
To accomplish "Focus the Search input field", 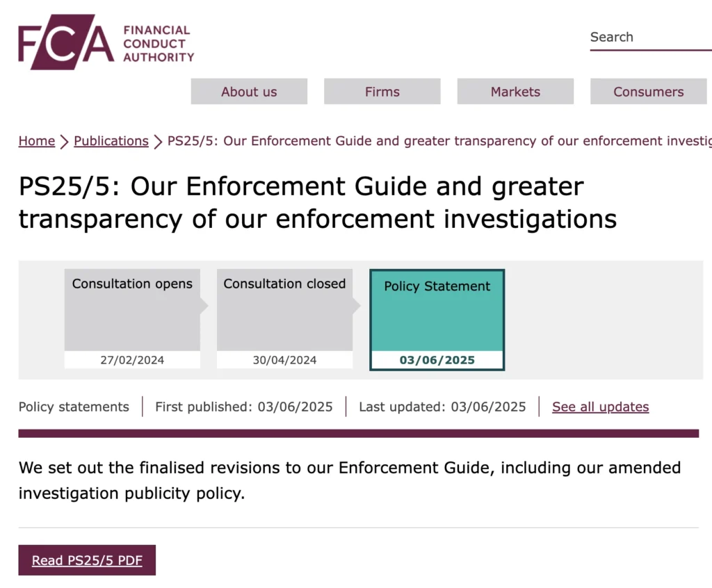I will click(x=651, y=38).
